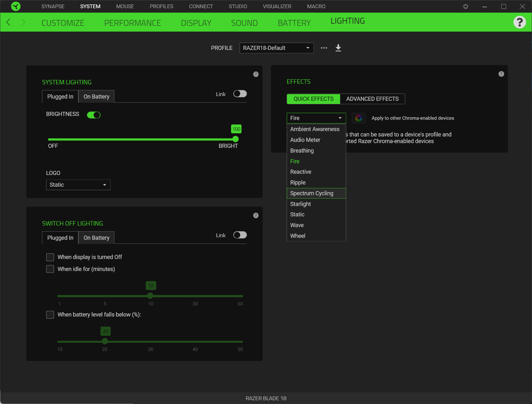The image size is (532, 404).
Task: Open the SYNAPSE top menu
Action: [53, 6]
